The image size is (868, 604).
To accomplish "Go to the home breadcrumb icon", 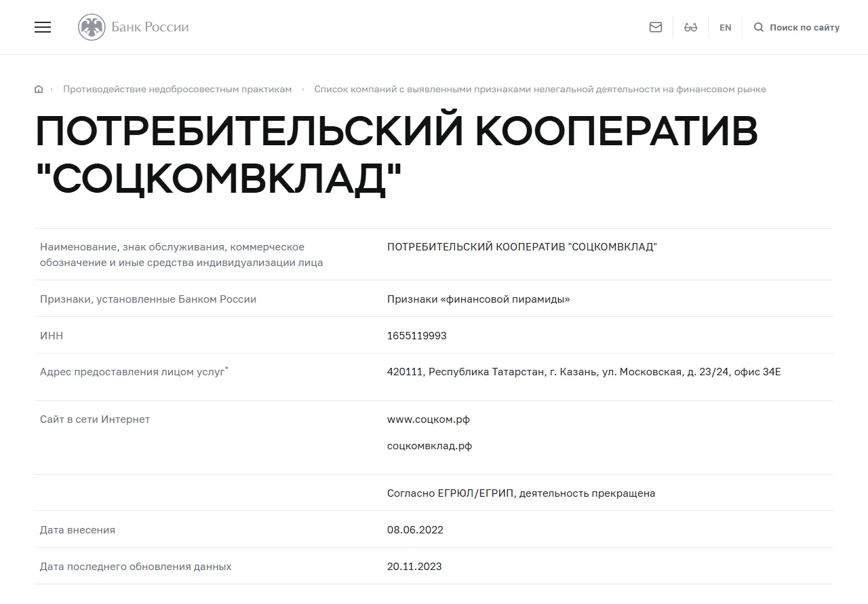I will [39, 89].
